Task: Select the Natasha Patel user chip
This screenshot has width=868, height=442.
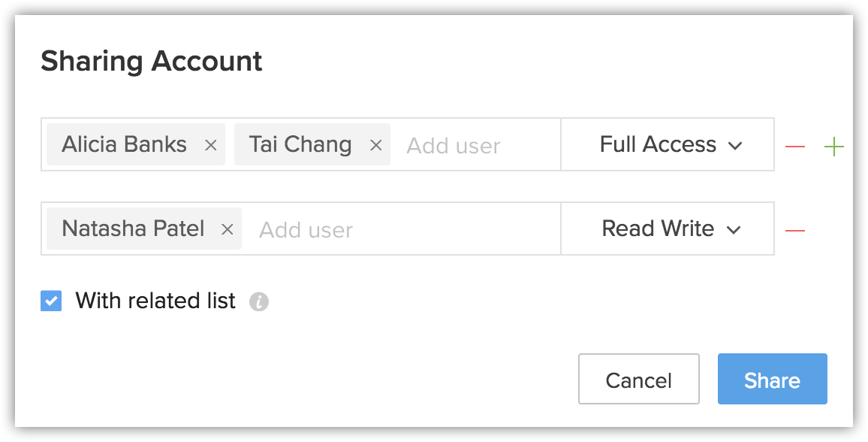Action: click(144, 229)
